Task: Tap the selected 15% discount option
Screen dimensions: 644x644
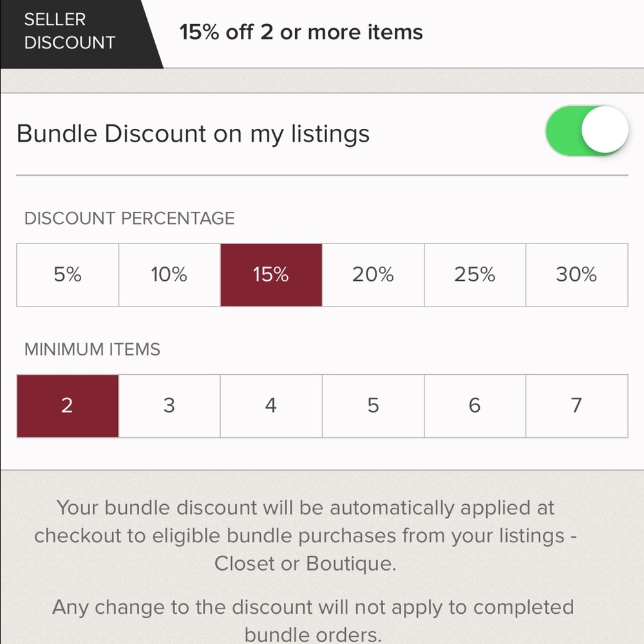Action: (x=271, y=275)
